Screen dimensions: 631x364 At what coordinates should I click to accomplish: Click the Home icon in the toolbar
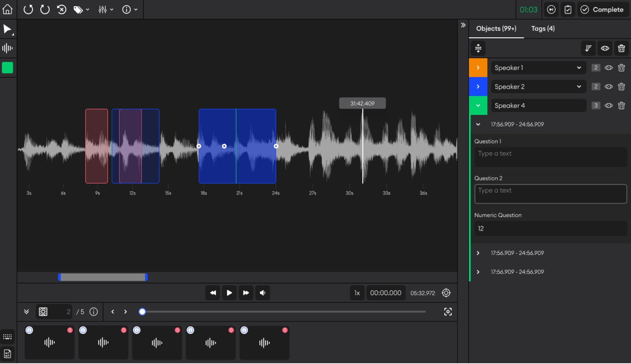(x=8, y=9)
